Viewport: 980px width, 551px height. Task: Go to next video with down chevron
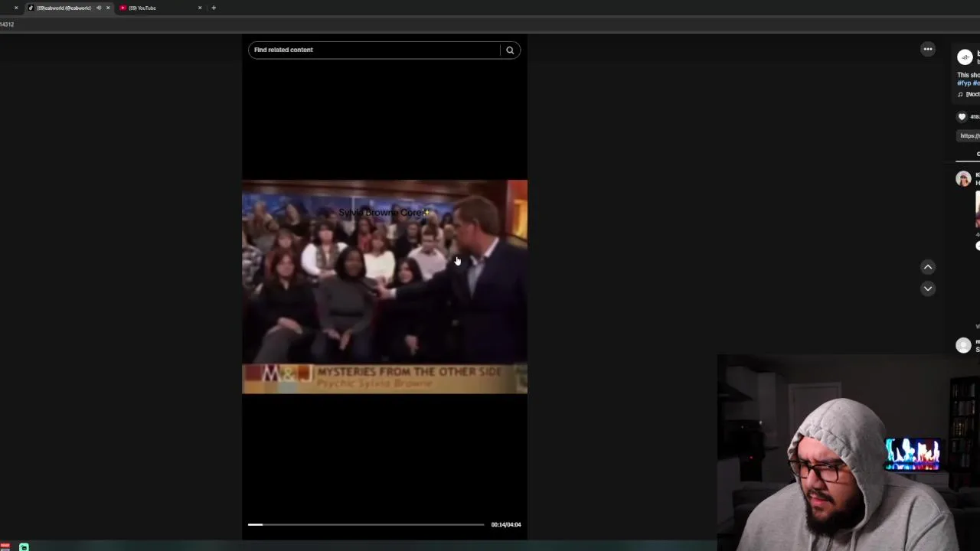pos(928,289)
